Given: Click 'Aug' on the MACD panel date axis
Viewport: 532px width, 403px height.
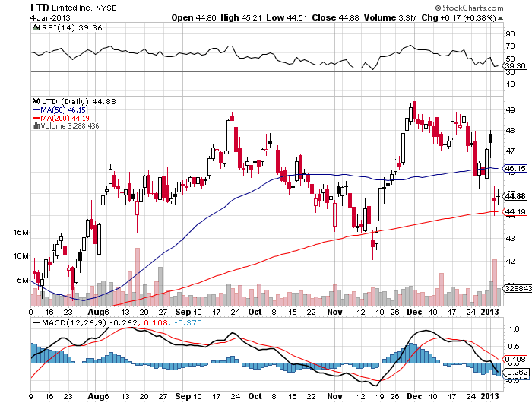Looking at the screenshot, I should click(95, 396).
